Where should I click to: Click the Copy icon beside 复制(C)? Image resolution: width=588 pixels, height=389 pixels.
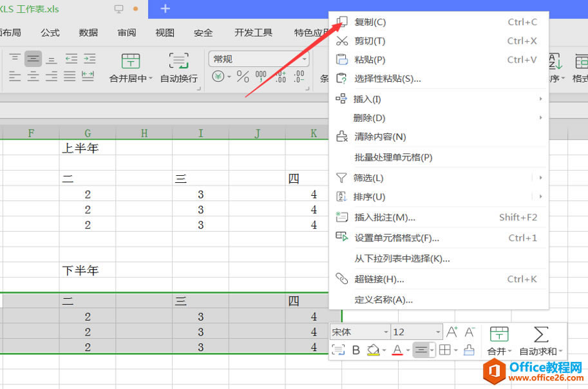click(342, 22)
